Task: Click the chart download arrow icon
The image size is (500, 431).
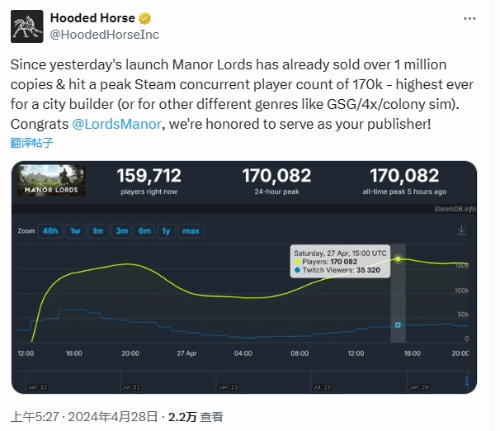Action: (x=462, y=230)
